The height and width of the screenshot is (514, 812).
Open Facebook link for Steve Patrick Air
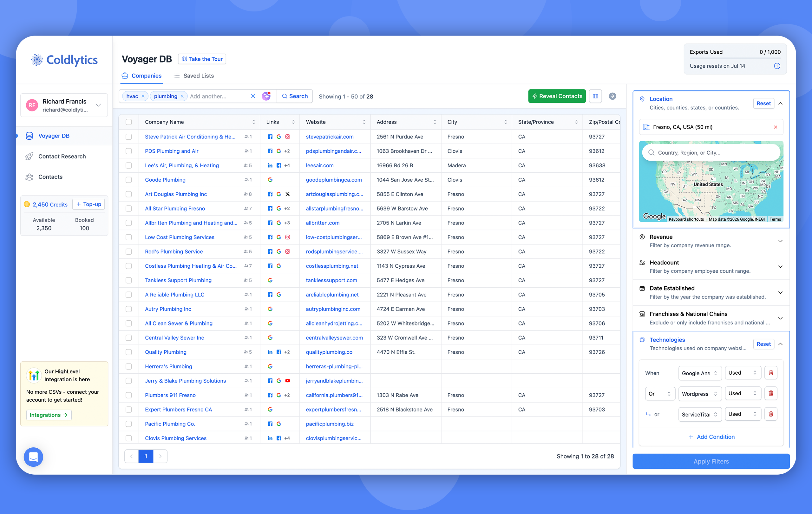pos(270,137)
